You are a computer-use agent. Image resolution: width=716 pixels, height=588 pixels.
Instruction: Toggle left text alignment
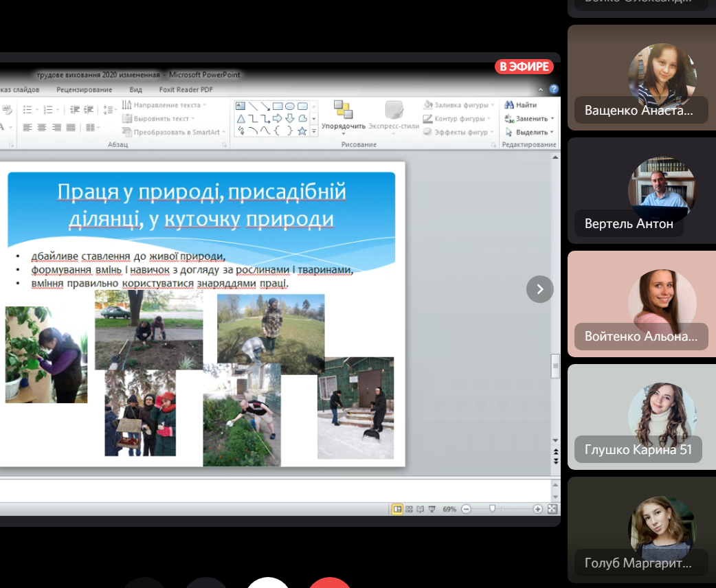tap(27, 128)
